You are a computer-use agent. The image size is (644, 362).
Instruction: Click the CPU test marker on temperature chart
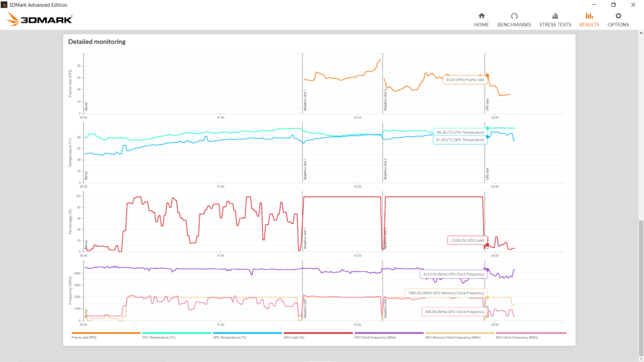point(487,173)
